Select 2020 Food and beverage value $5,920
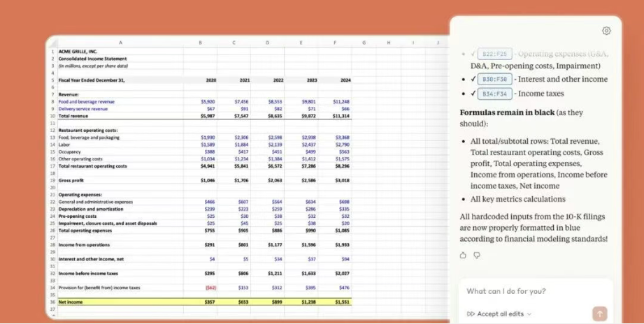Screen dimensions: 644x324 click(x=208, y=102)
